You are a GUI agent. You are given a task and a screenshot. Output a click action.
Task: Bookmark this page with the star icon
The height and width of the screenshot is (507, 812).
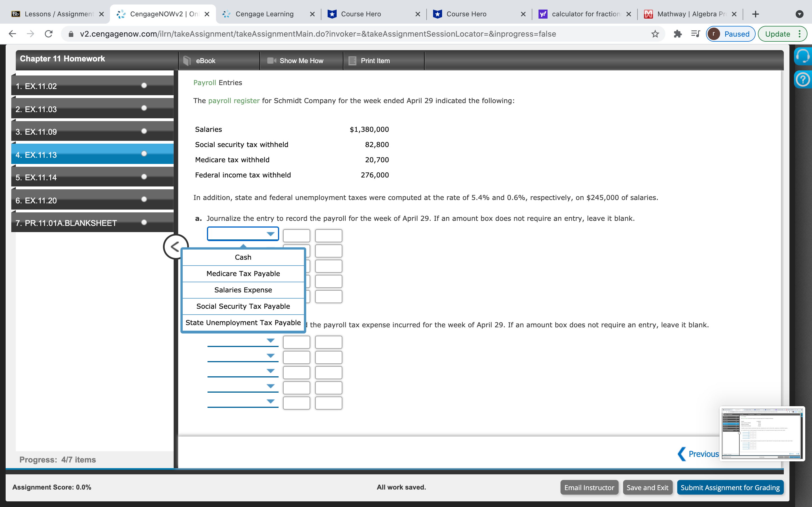pyautogui.click(x=655, y=34)
